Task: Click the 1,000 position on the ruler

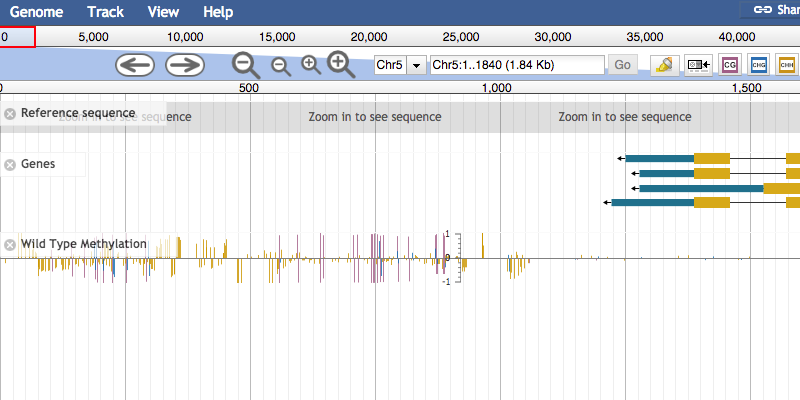Action: 496,88
